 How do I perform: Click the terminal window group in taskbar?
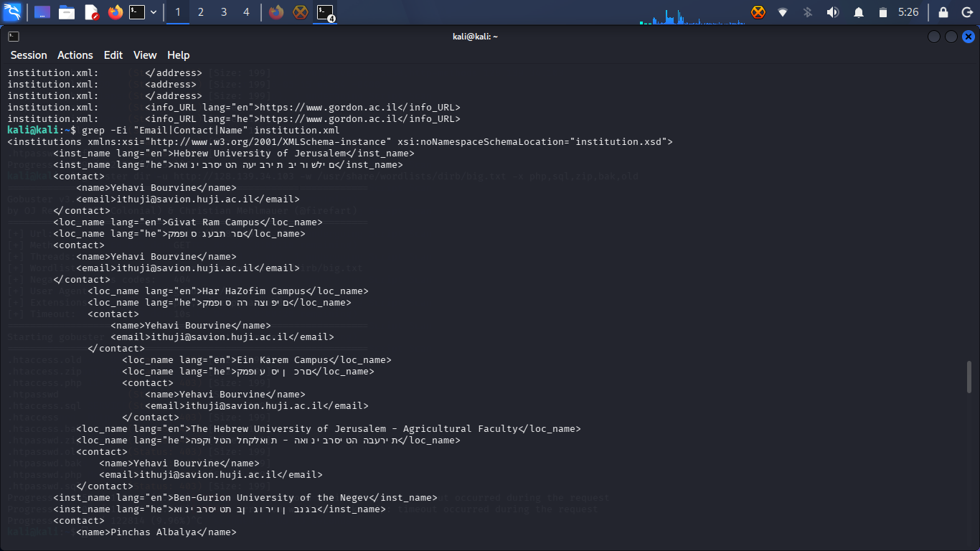326,12
